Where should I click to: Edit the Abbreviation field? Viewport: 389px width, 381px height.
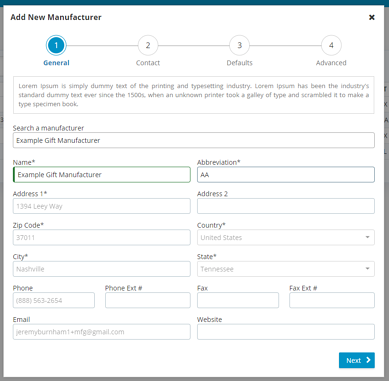pyautogui.click(x=286, y=175)
